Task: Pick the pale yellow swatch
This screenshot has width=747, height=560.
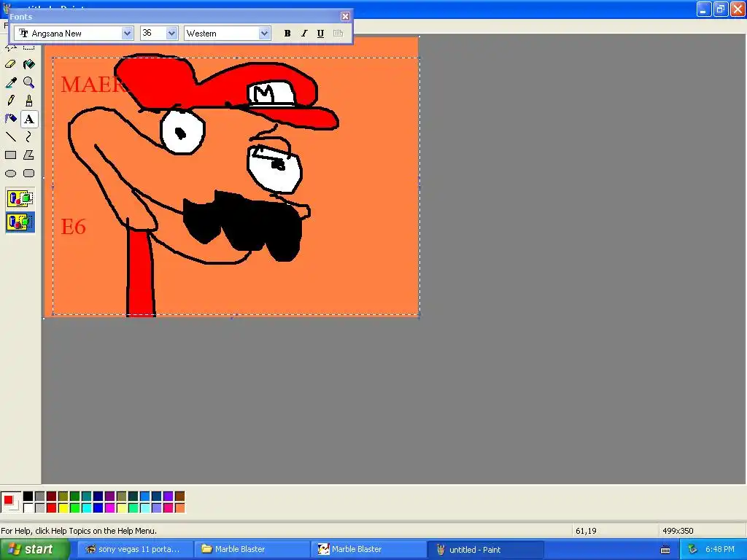Action: [x=122, y=508]
